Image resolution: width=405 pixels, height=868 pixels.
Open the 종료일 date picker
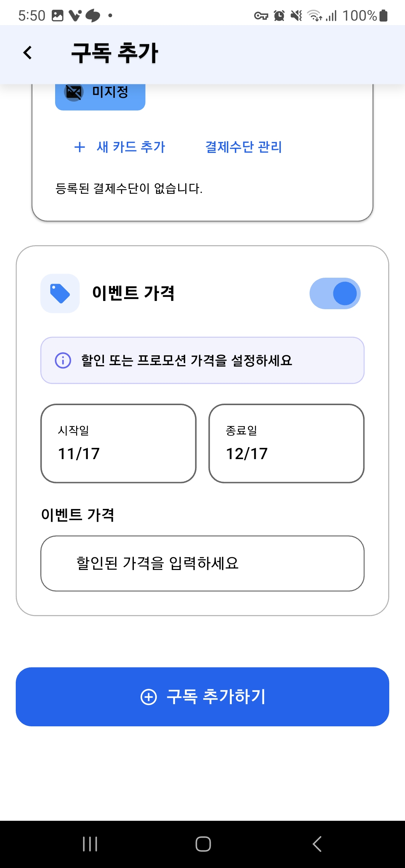point(286,443)
